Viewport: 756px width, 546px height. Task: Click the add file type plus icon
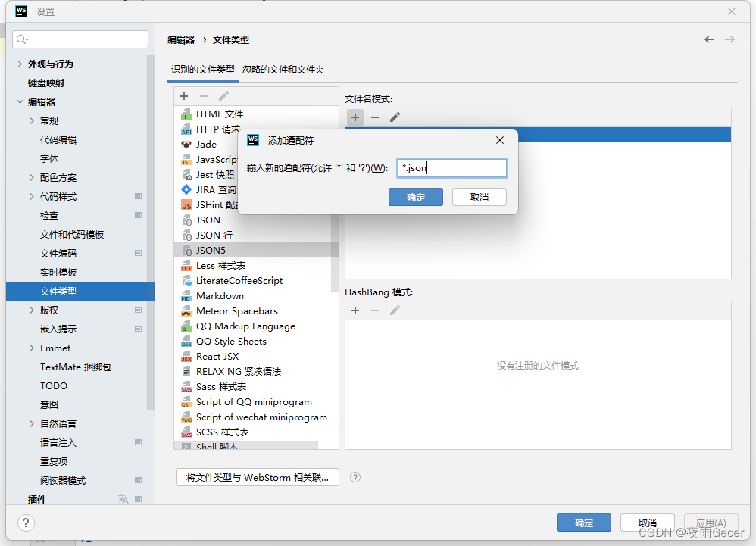[184, 96]
